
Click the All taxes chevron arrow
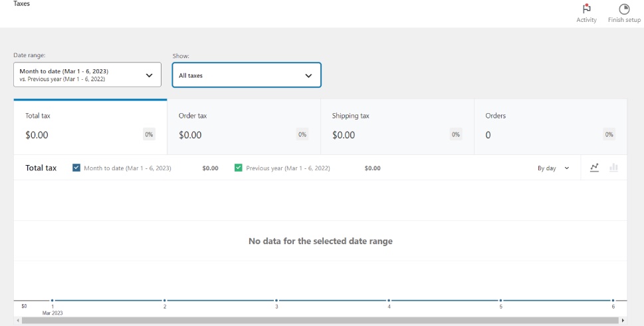pyautogui.click(x=308, y=76)
